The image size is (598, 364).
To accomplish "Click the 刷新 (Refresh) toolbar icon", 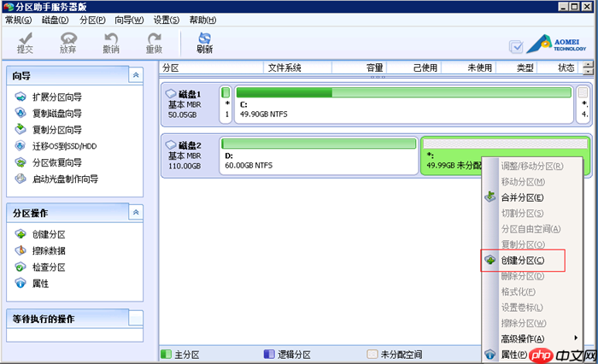I will [x=204, y=42].
